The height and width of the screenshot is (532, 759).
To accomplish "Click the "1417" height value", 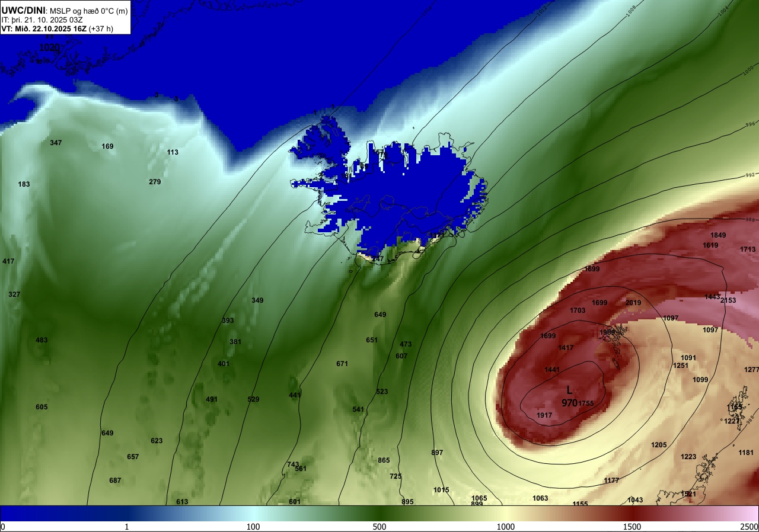I will pyautogui.click(x=566, y=348).
